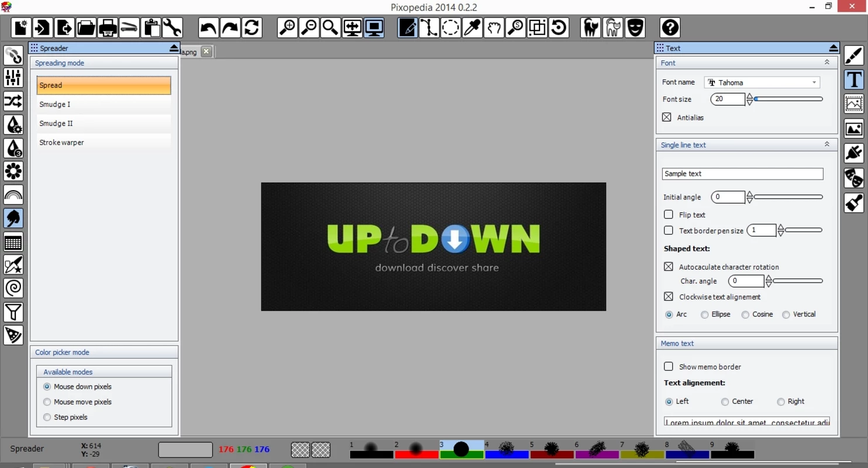
Task: Select the Cosine shape radio button
Action: point(745,315)
